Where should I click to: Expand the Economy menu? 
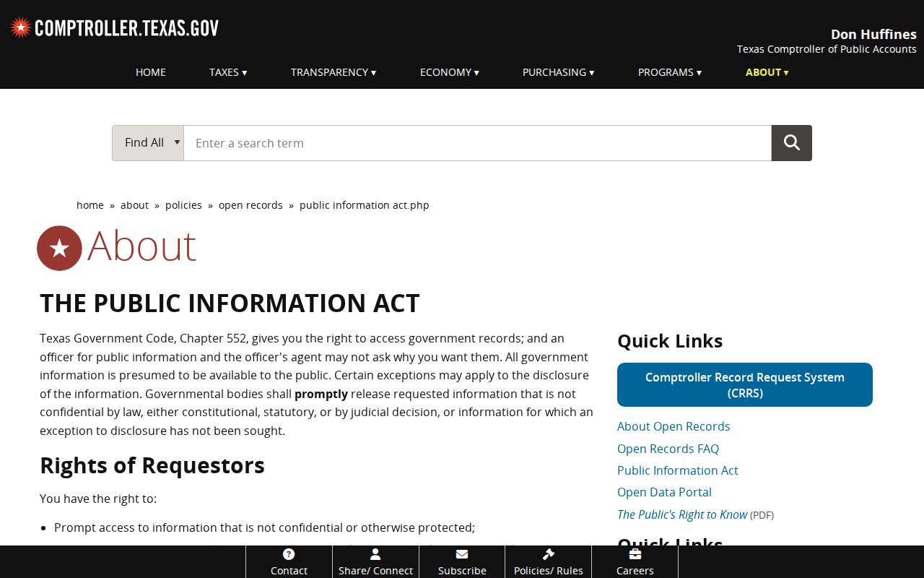pos(450,72)
